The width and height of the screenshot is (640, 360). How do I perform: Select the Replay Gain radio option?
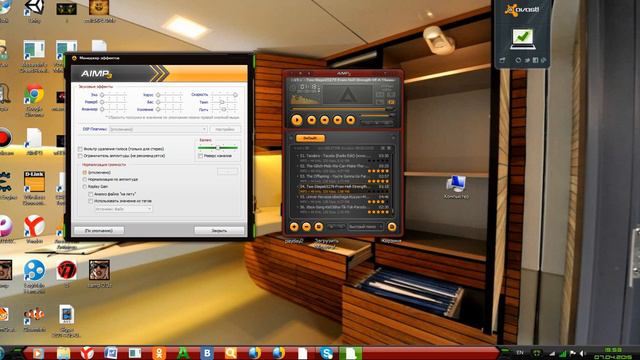click(85, 187)
